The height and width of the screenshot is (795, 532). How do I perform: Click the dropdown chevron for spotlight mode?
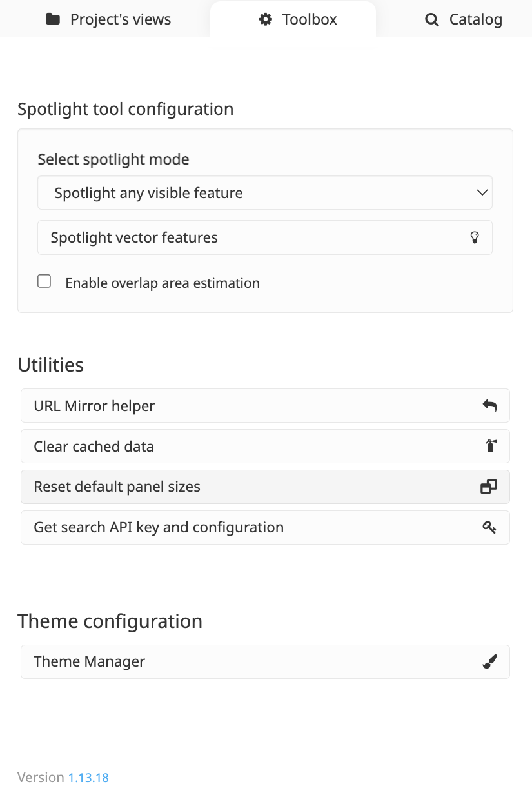[x=482, y=193]
